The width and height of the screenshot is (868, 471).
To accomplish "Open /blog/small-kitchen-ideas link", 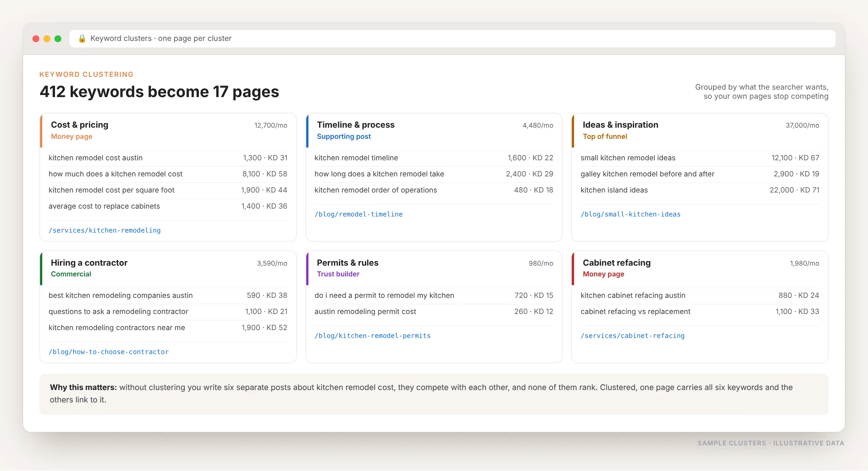I will pos(630,214).
